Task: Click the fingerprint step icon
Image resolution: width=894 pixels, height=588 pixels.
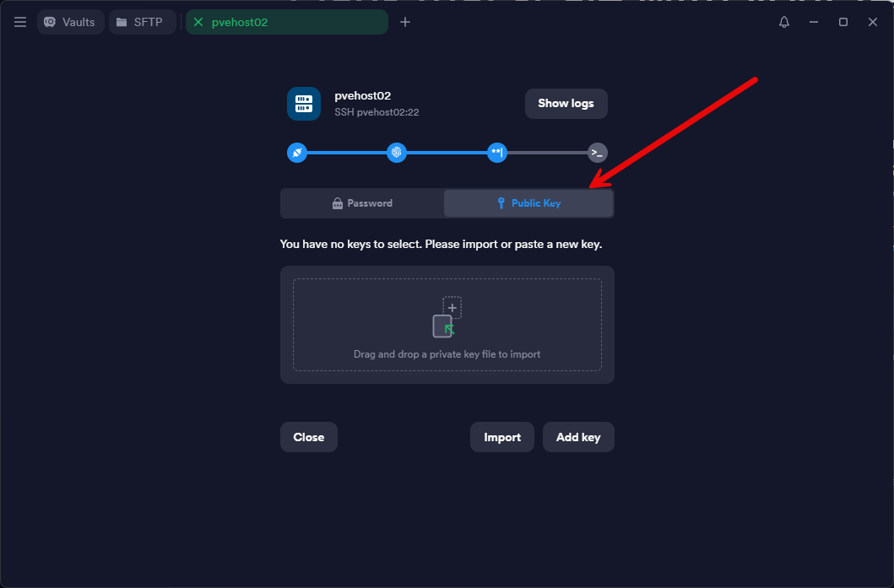Action: coord(396,153)
